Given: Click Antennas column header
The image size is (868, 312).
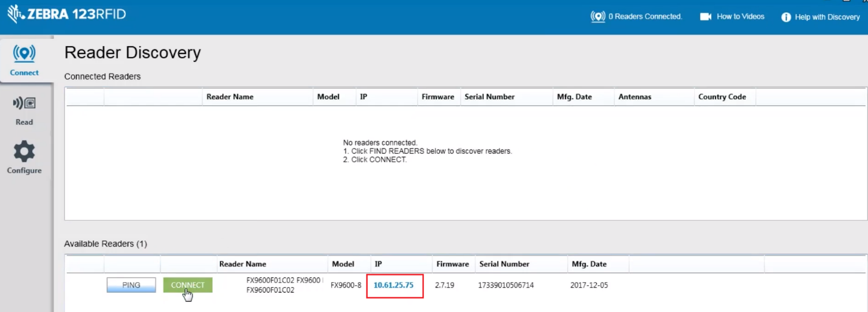Looking at the screenshot, I should tap(635, 97).
